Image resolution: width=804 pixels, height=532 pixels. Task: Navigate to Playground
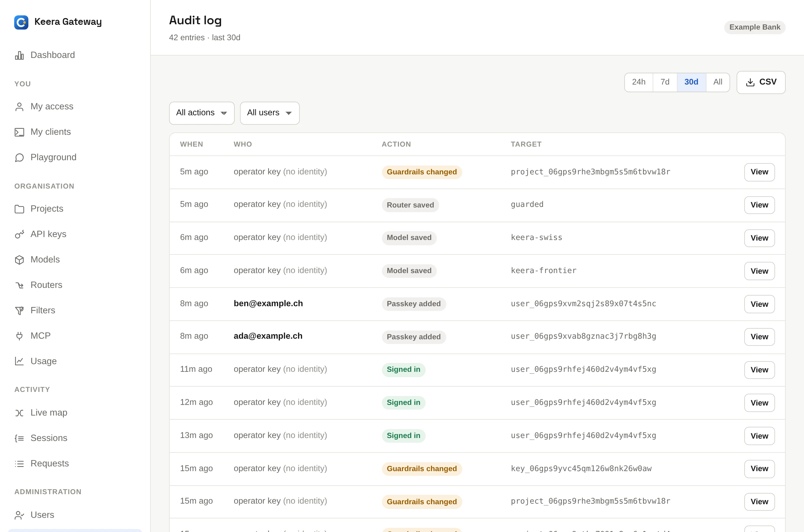coord(53,158)
